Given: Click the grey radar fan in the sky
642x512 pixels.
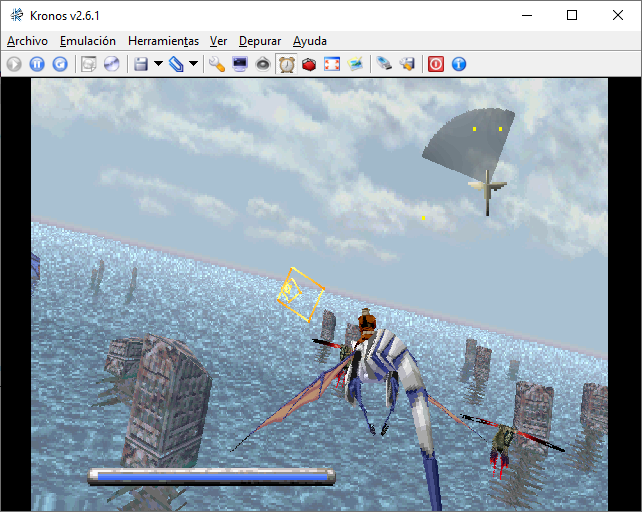Looking at the screenshot, I should click(469, 143).
